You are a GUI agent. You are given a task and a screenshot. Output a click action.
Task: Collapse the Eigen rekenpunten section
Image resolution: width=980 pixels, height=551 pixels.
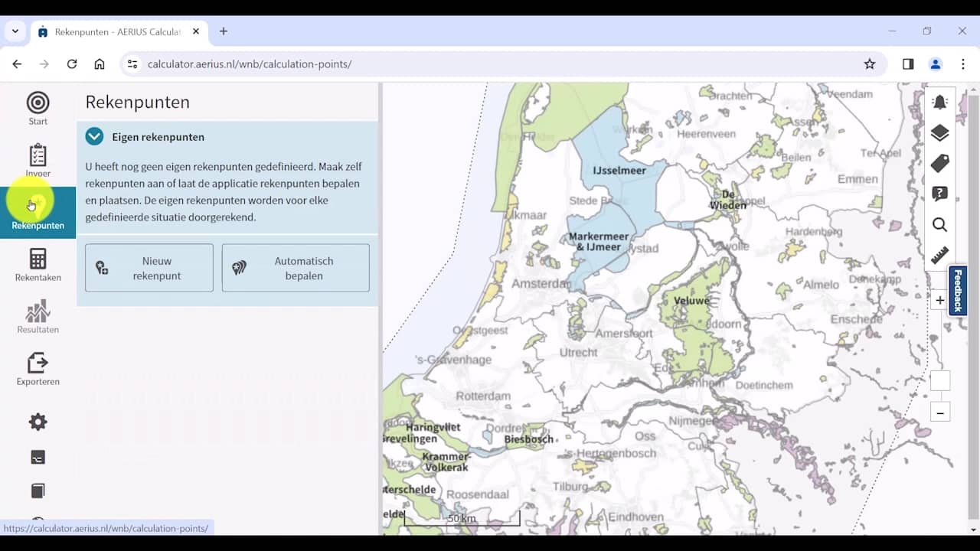[x=94, y=137]
